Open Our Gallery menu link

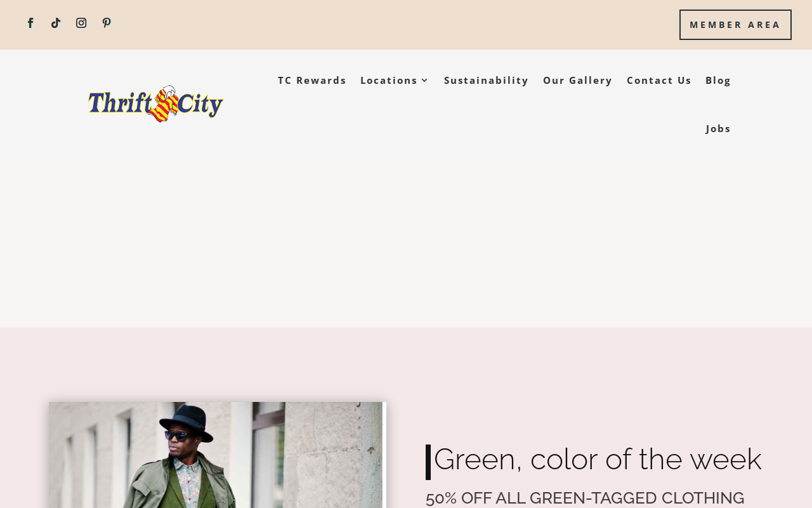pos(577,80)
